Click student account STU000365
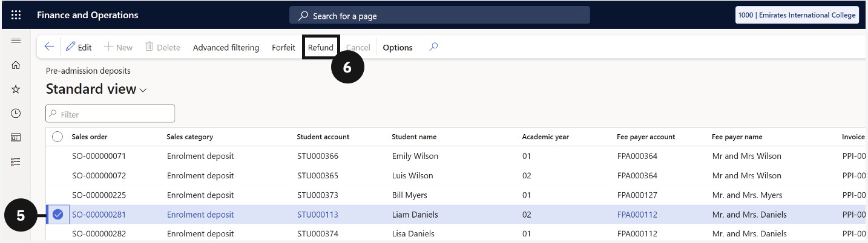 [x=318, y=175]
